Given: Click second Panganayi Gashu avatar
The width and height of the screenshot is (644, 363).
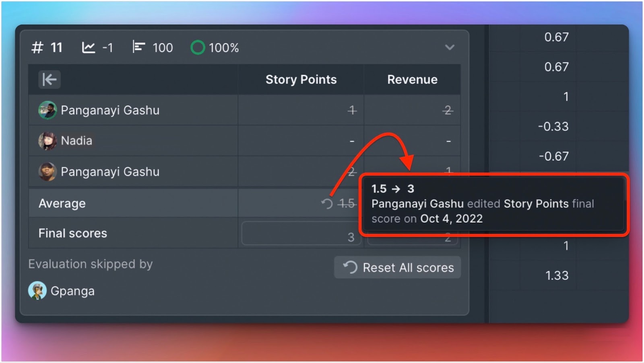Looking at the screenshot, I should (x=47, y=172).
